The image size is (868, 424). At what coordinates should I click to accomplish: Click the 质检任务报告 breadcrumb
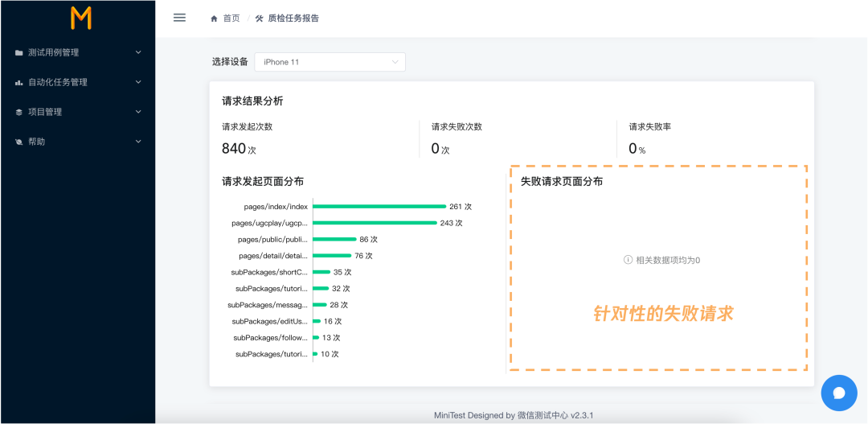(293, 19)
